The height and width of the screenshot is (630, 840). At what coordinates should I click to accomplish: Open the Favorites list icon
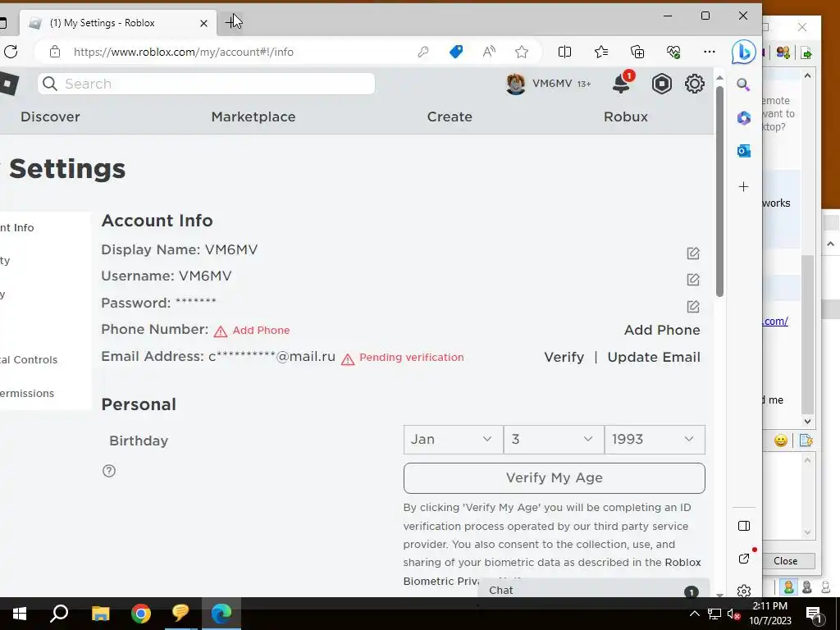pos(601,52)
